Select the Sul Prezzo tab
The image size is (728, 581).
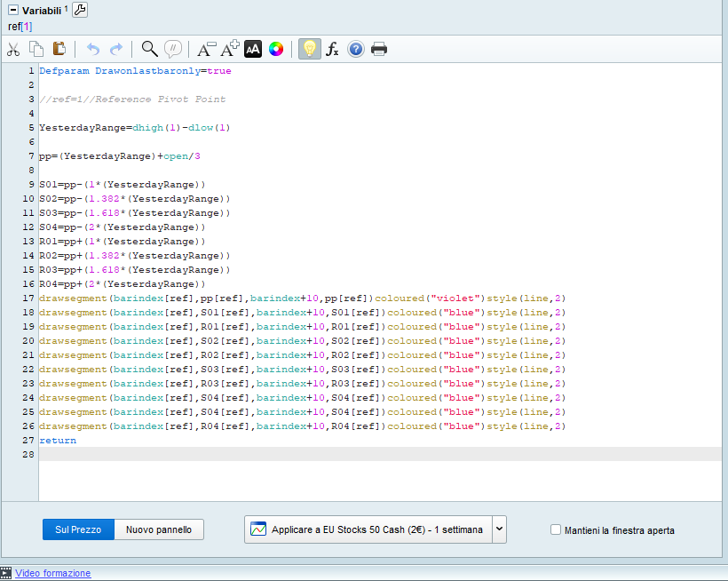pos(78,529)
